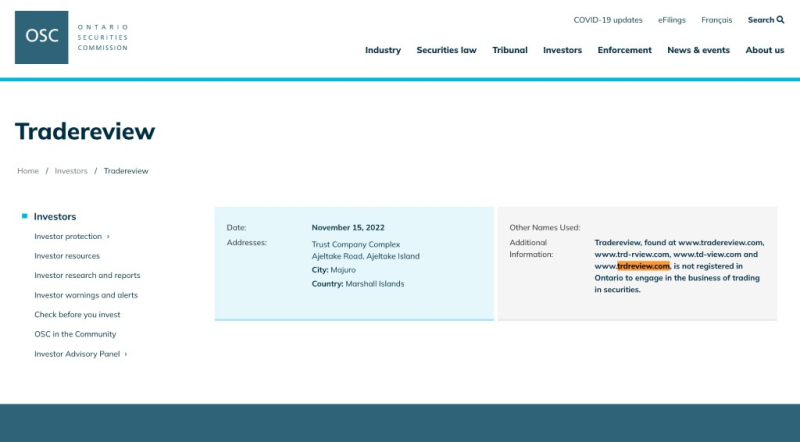Screen dimensions: 800x442
Task: Expand the Investor Advisory Panel chevron
Action: click(x=126, y=354)
